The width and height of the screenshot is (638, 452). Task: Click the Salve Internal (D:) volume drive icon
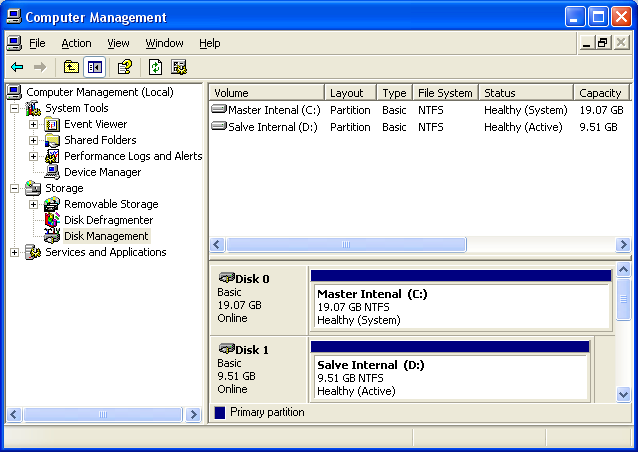[x=219, y=126]
